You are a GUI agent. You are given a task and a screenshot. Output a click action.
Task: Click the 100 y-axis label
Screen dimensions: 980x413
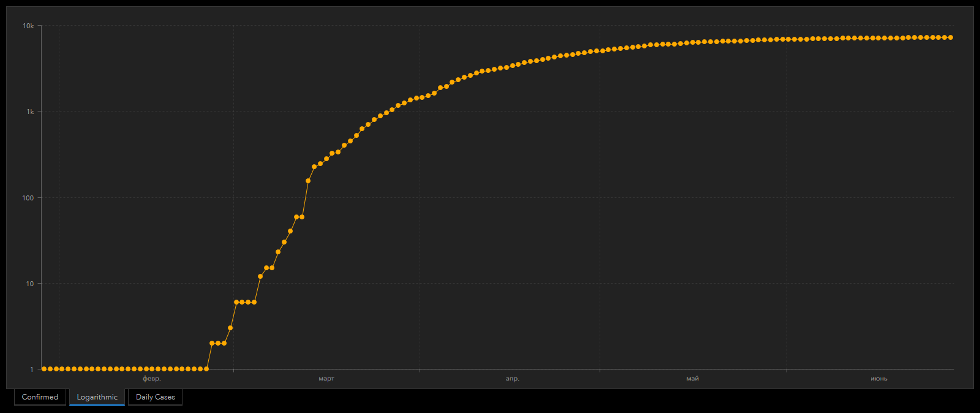pyautogui.click(x=28, y=198)
